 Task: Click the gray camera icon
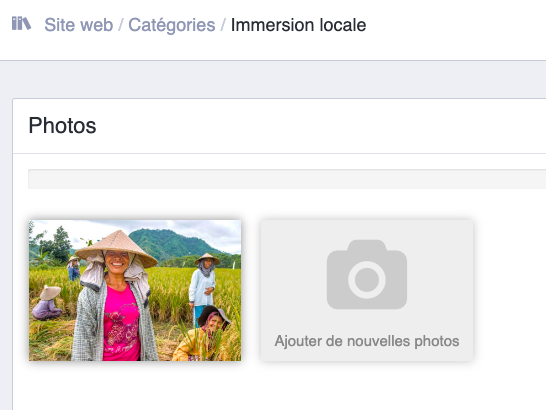(x=367, y=274)
